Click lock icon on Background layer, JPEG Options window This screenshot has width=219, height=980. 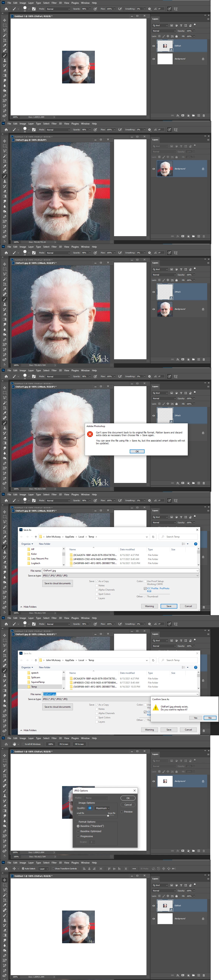click(x=203, y=781)
